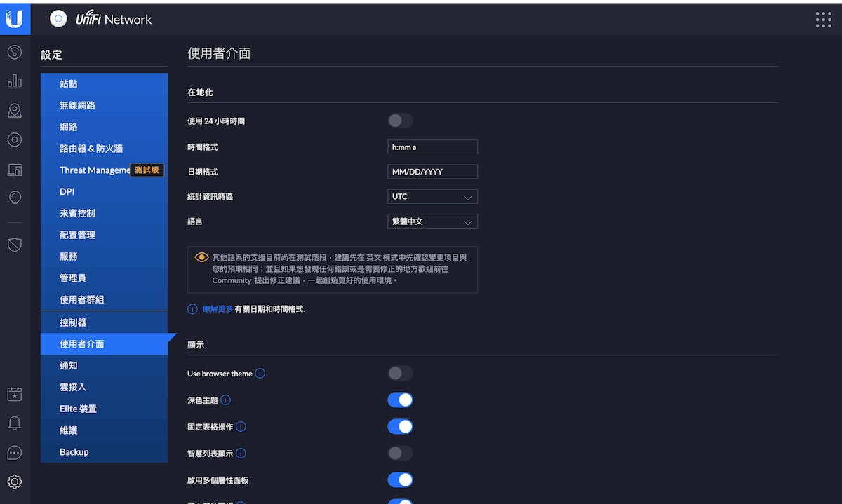Toggle 使用 24 小時時間 switch
The height and width of the screenshot is (504, 842).
point(400,121)
